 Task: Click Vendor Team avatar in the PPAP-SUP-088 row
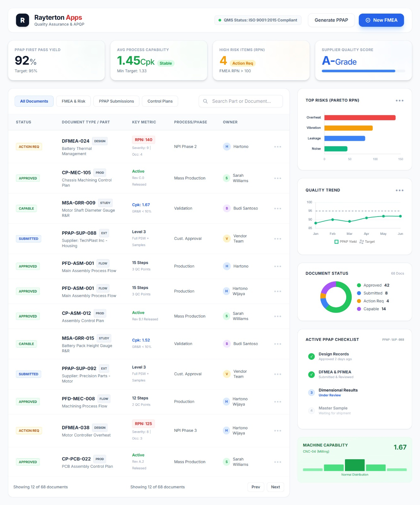(226, 239)
